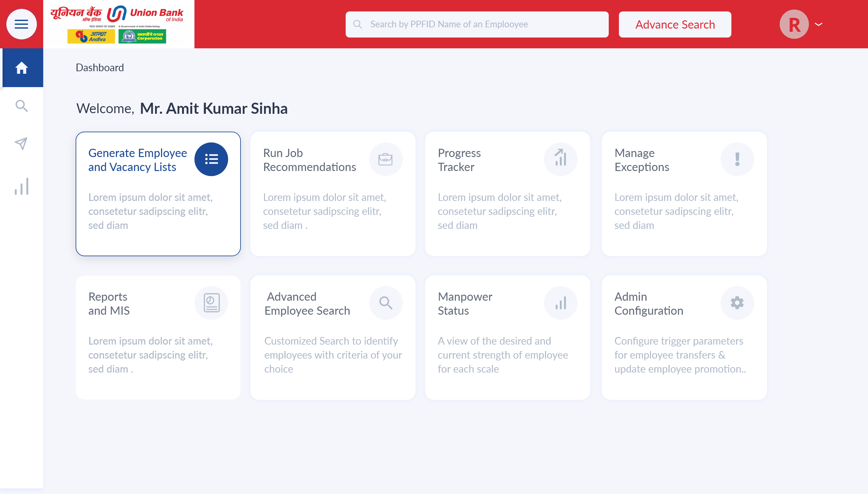Click the exclamation icon on Manage Exceptions
Screen dimensions: 868x494
pos(737,159)
